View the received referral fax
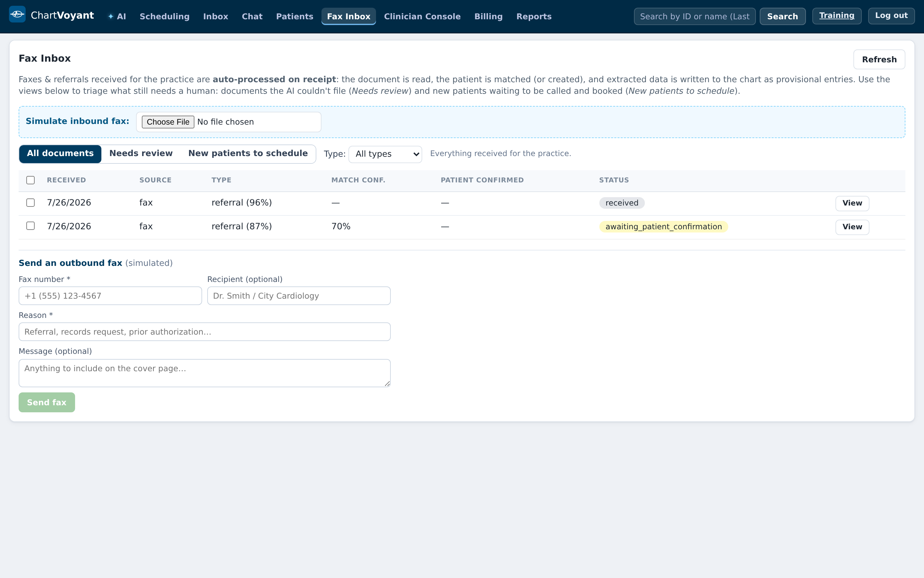924x578 pixels. [x=852, y=203]
